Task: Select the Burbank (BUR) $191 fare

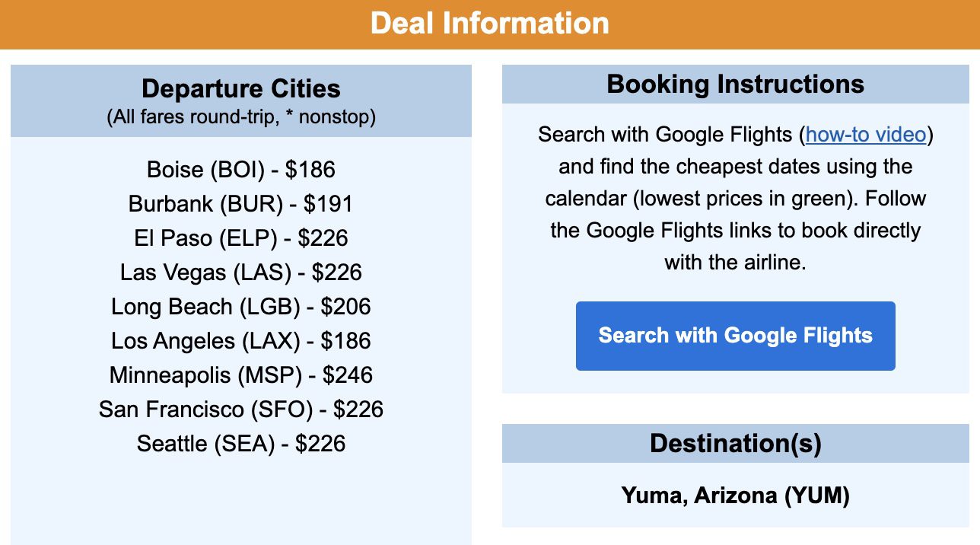Action: click(x=240, y=203)
